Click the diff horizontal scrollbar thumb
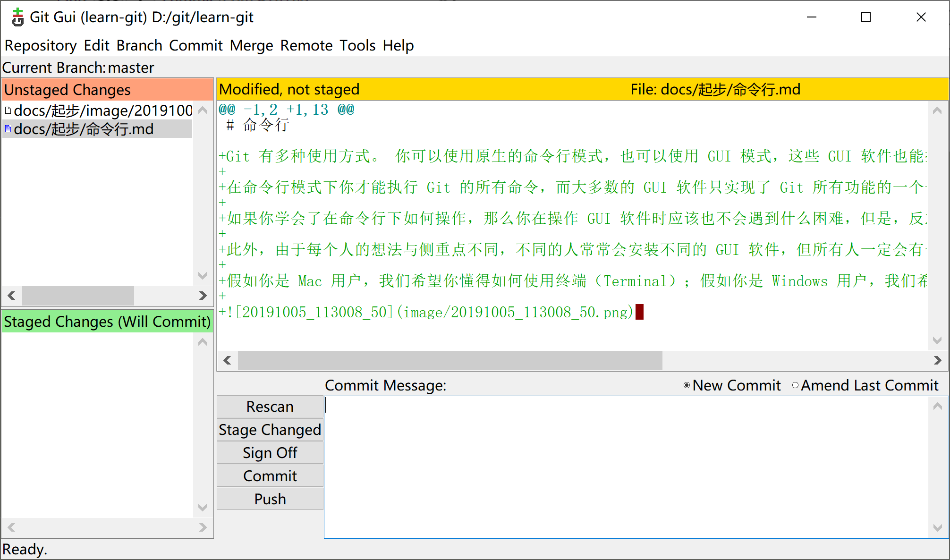 tap(450, 361)
